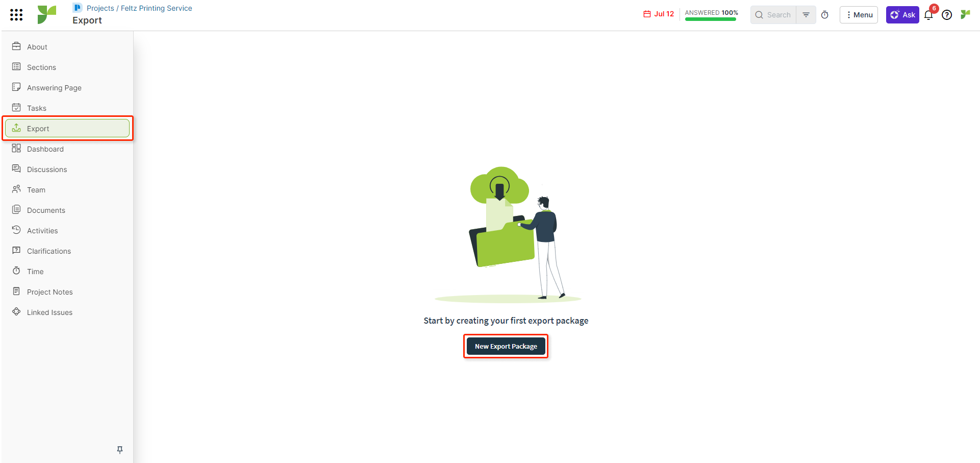Click the timer stopwatch icon in header

coord(825,15)
